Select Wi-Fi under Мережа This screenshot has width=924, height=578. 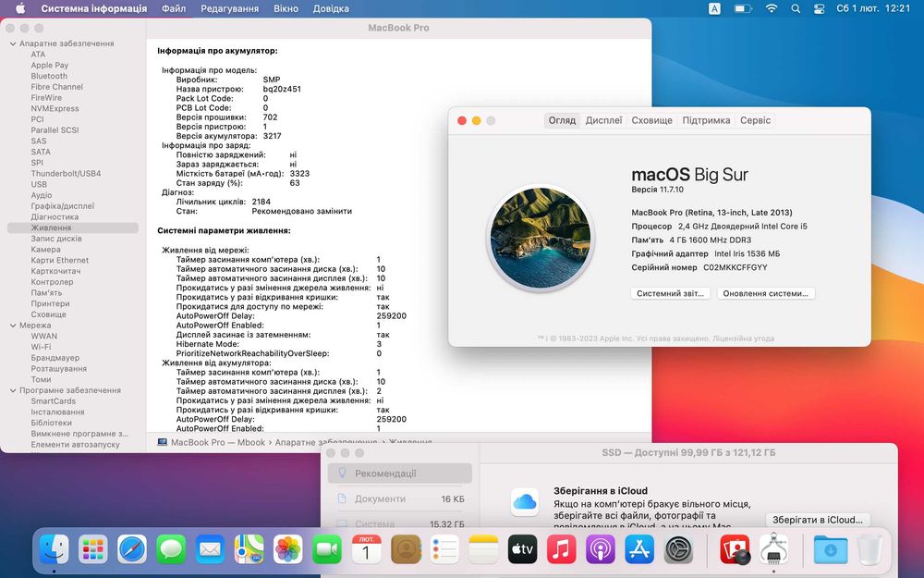(x=41, y=347)
